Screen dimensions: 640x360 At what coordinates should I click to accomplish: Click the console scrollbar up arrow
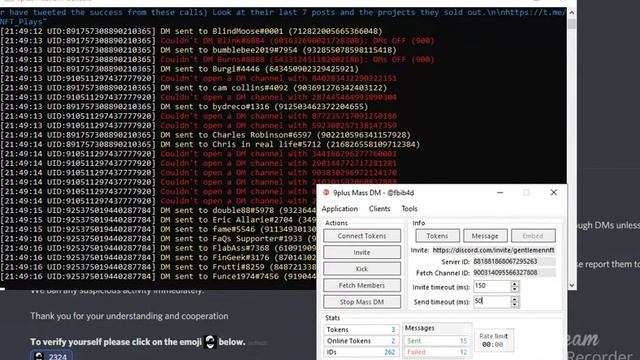572,13
